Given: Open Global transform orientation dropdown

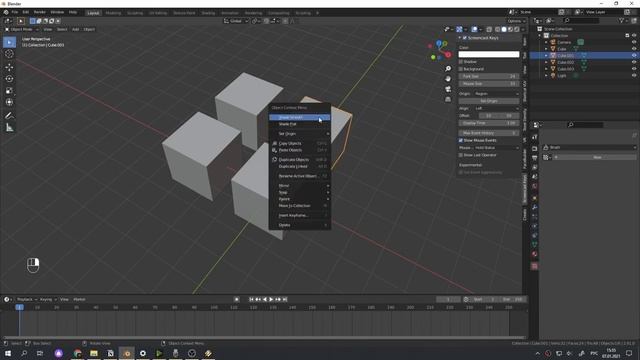Looking at the screenshot, I should tap(236, 21).
